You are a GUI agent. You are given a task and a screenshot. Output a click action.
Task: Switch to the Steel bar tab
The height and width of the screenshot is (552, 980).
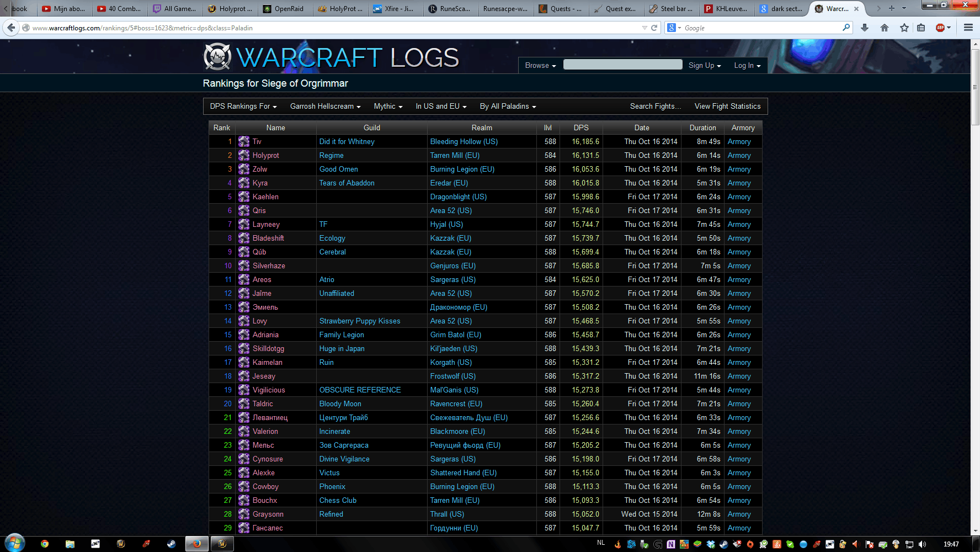[671, 8]
